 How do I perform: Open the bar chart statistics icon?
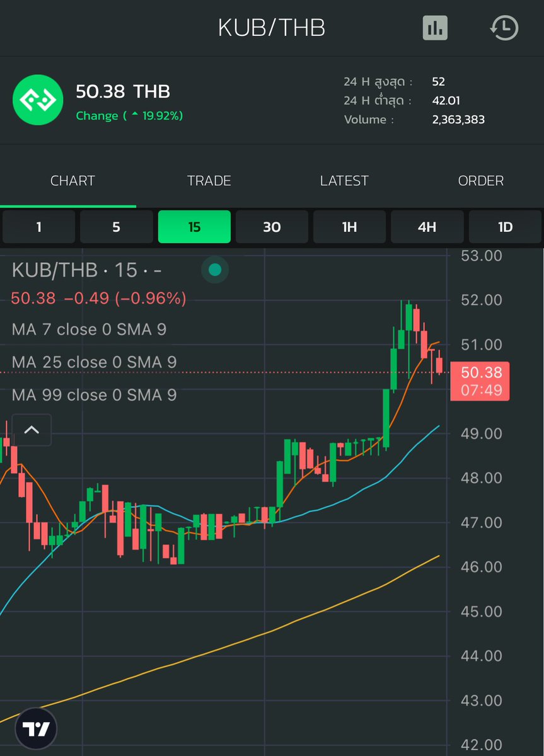coord(435,28)
